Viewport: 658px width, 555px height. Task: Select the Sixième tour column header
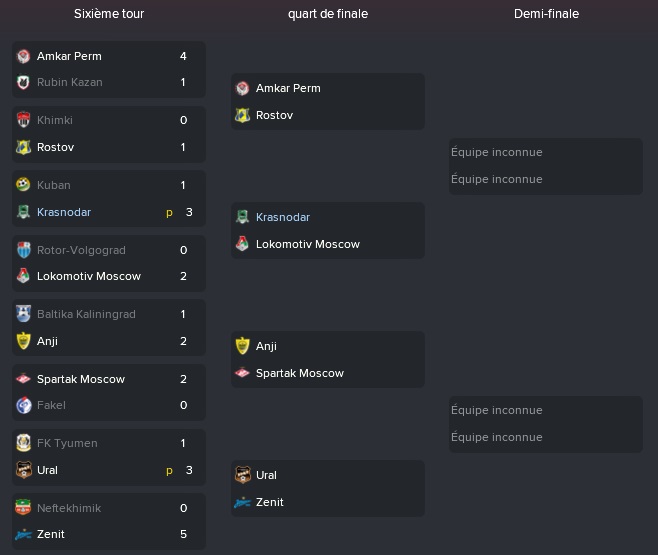click(x=109, y=14)
